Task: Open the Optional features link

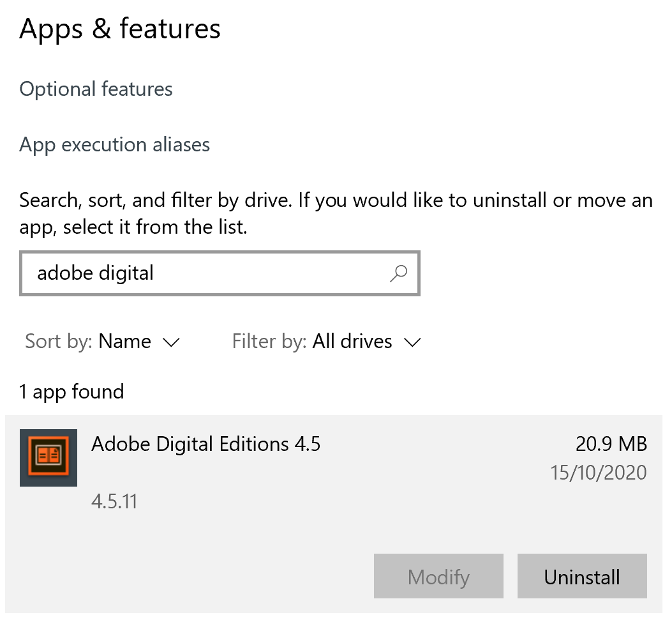Action: 96,89
